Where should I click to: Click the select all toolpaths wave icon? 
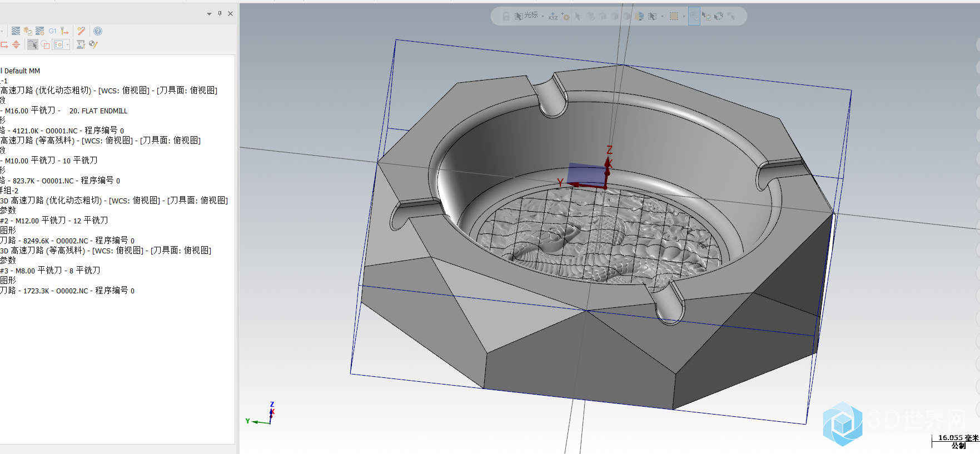(x=16, y=31)
